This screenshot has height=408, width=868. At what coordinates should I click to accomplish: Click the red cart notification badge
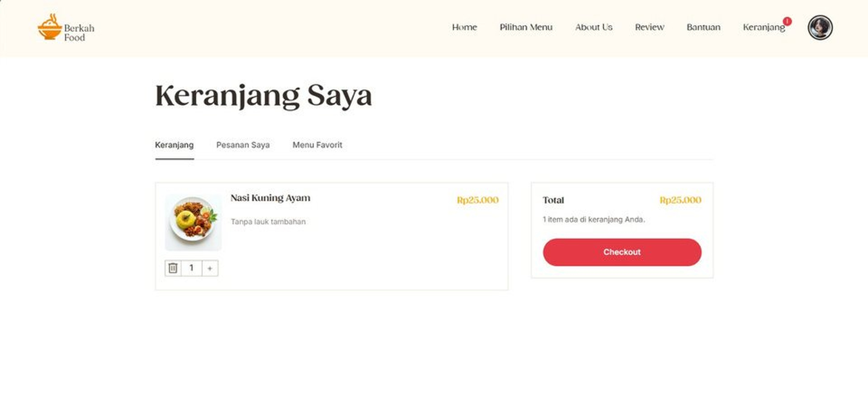pyautogui.click(x=787, y=21)
